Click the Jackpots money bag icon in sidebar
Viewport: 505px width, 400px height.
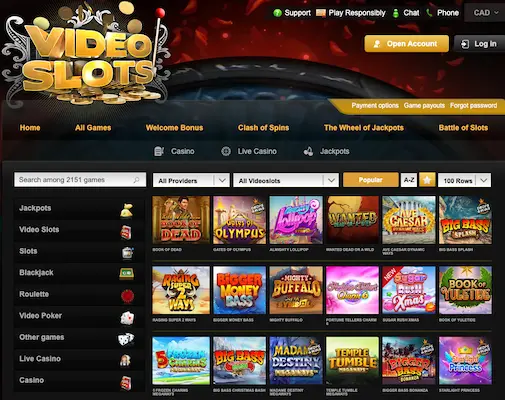click(127, 210)
